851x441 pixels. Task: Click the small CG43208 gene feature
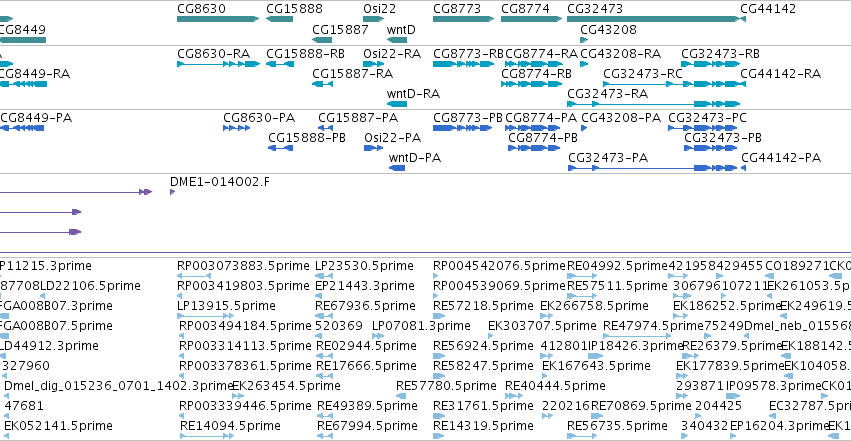click(x=584, y=40)
